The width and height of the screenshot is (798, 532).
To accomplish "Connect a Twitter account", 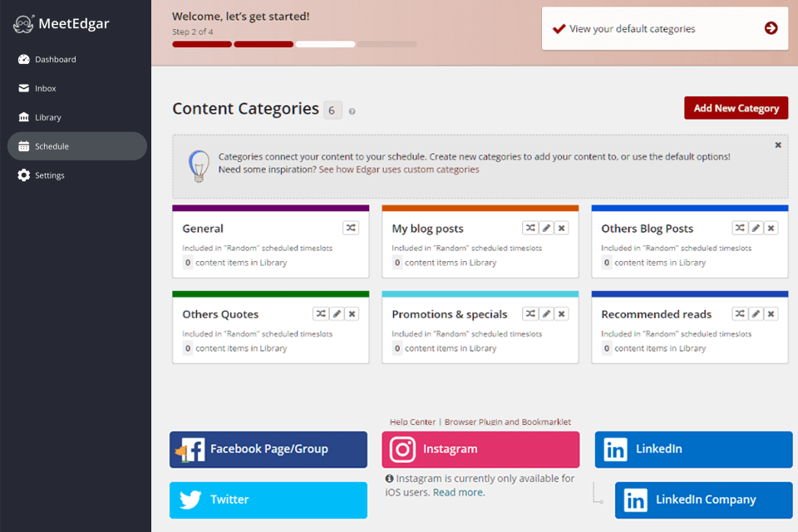I will point(268,500).
